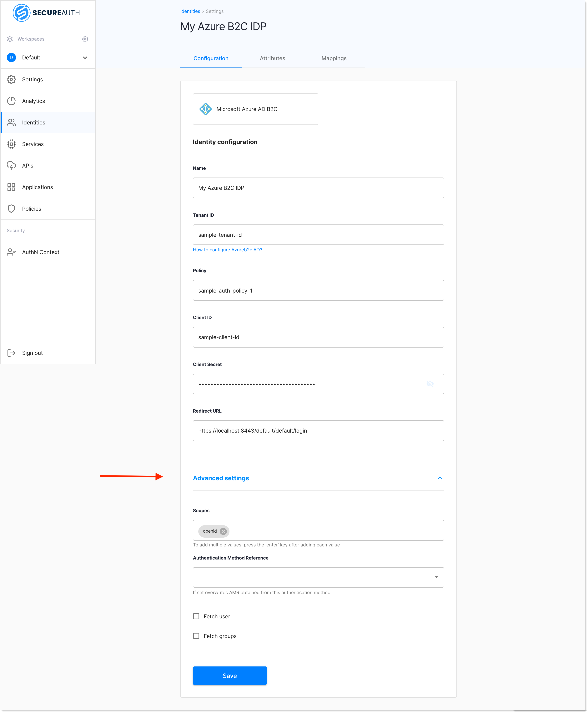
Task: Click the Default workspace name
Action: point(31,58)
